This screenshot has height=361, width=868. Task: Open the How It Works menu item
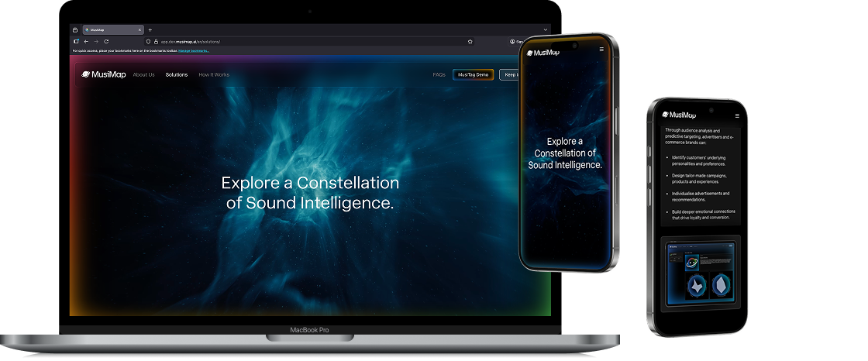pos(214,74)
